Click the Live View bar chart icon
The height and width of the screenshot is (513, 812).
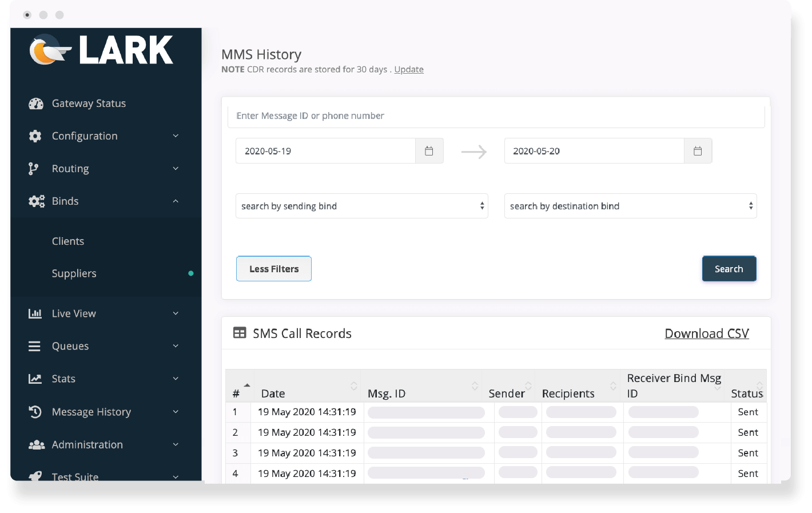click(x=35, y=313)
